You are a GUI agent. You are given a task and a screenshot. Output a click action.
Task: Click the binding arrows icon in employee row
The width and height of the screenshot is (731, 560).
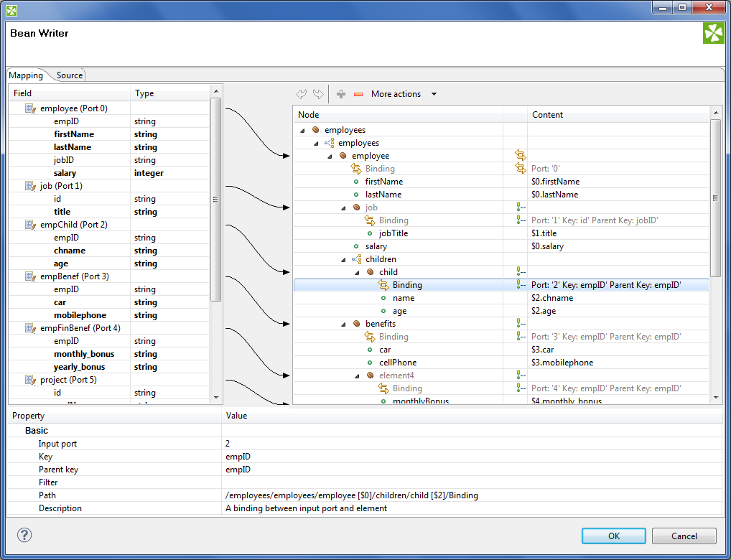[x=521, y=156]
